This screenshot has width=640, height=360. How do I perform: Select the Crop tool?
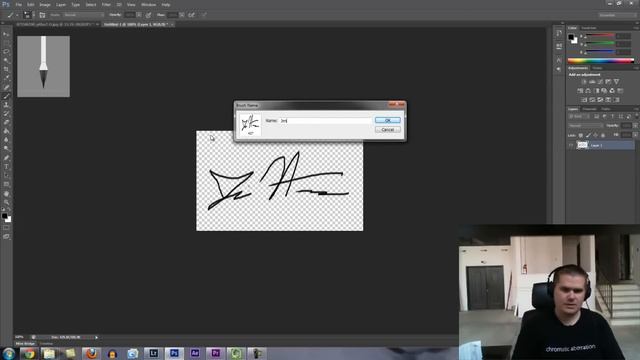click(x=6, y=69)
